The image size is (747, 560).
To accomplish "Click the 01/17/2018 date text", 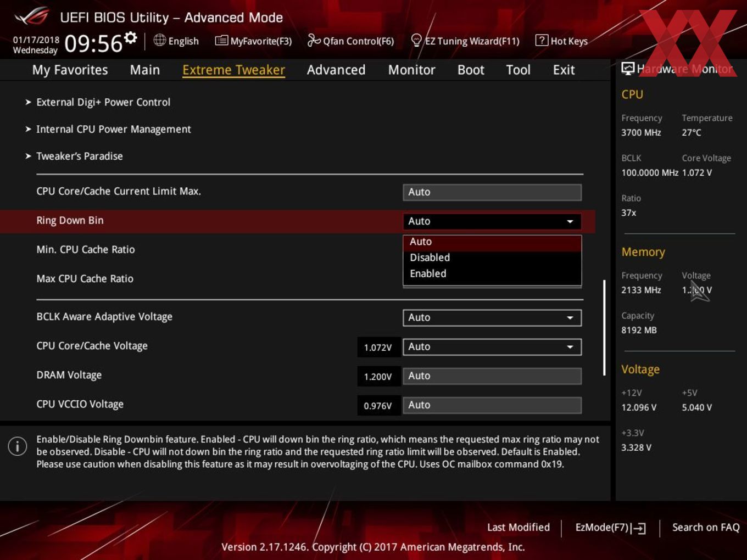I will coord(36,40).
